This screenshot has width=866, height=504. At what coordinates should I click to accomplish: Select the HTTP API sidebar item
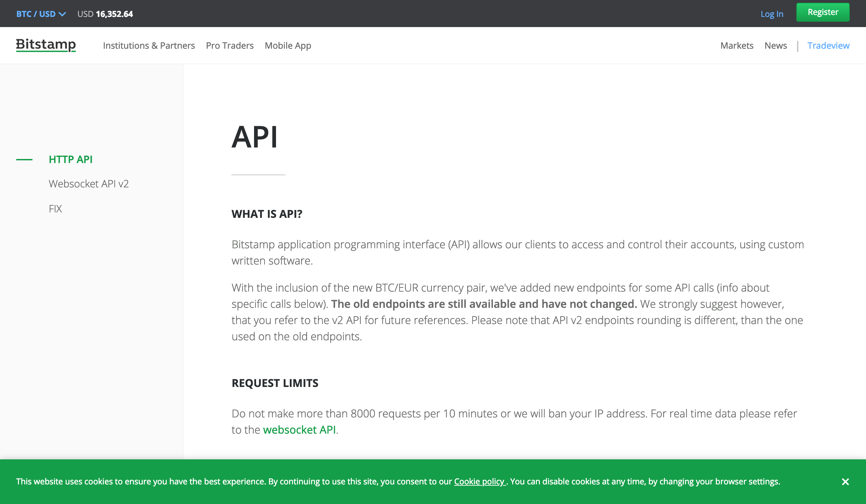tap(71, 159)
